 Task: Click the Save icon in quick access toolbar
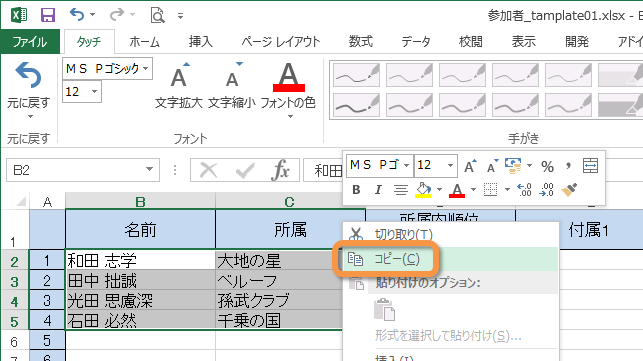pos(48,16)
